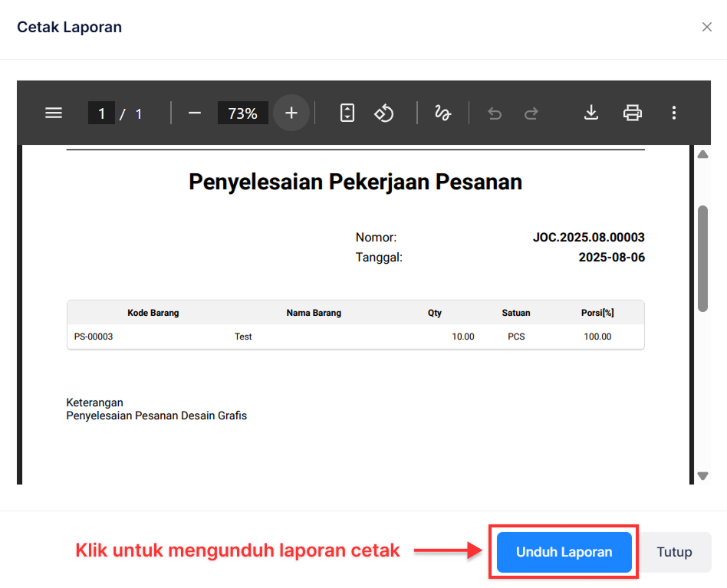
Task: Download the PDF using the toolbar download icon
Action: (590, 113)
